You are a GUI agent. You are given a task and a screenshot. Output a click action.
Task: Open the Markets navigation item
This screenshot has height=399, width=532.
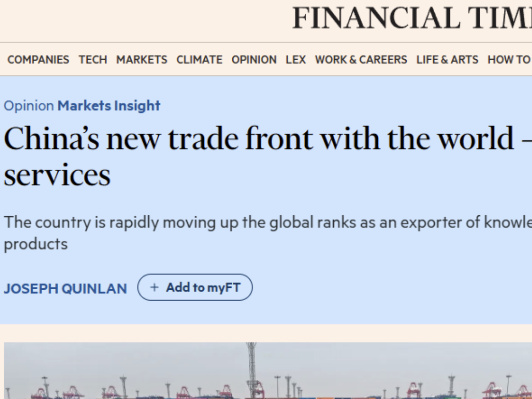141,60
